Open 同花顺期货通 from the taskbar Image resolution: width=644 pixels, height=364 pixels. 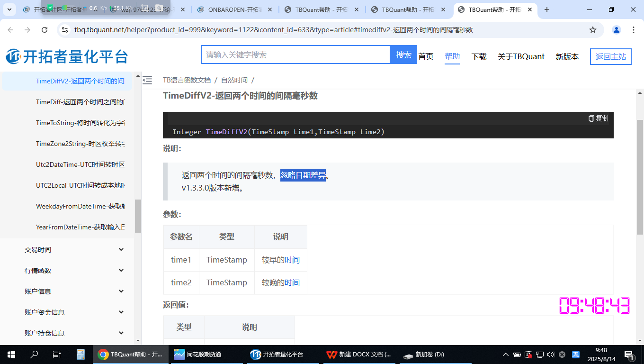click(x=206, y=354)
